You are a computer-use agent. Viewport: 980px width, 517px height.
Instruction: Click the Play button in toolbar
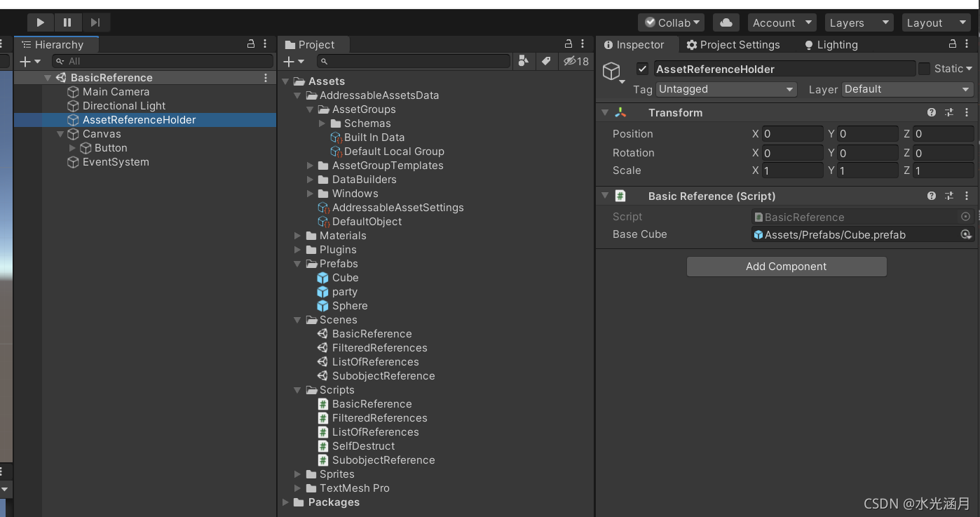[x=40, y=22]
